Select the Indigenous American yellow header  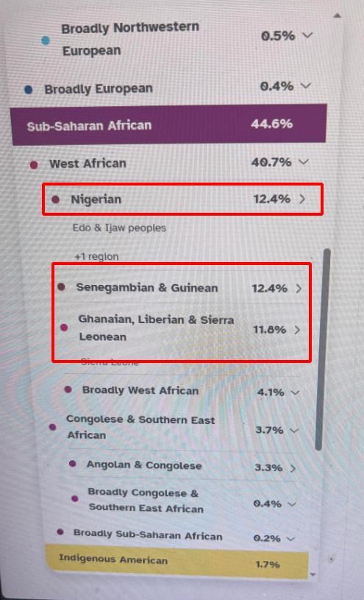tap(176, 562)
